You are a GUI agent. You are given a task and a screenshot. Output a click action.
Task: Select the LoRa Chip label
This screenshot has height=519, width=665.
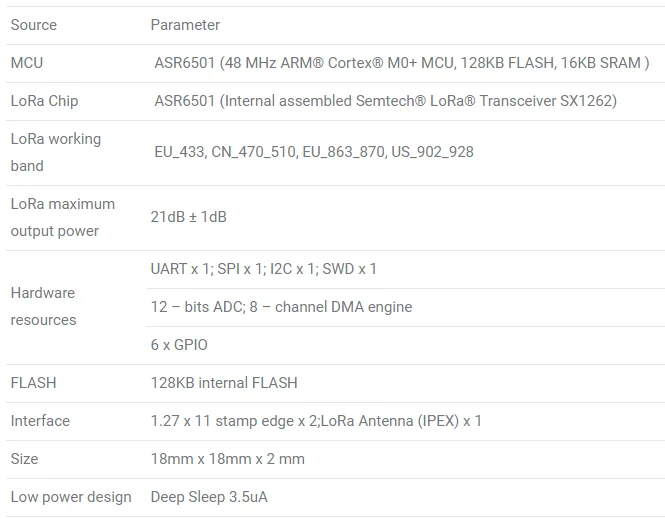pos(45,101)
